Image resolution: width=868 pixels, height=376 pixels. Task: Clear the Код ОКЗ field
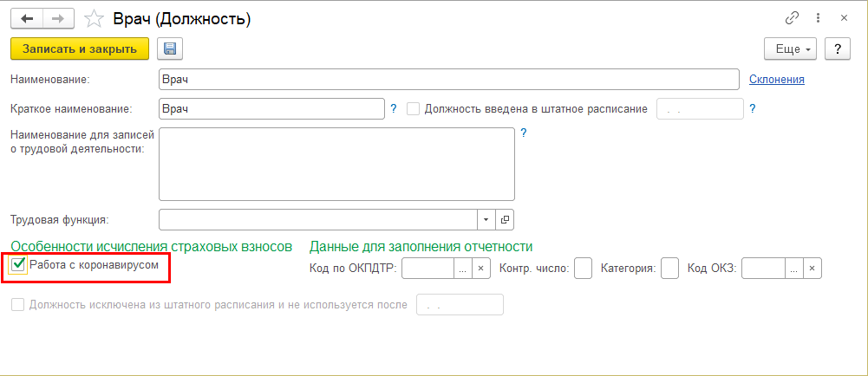pos(812,269)
